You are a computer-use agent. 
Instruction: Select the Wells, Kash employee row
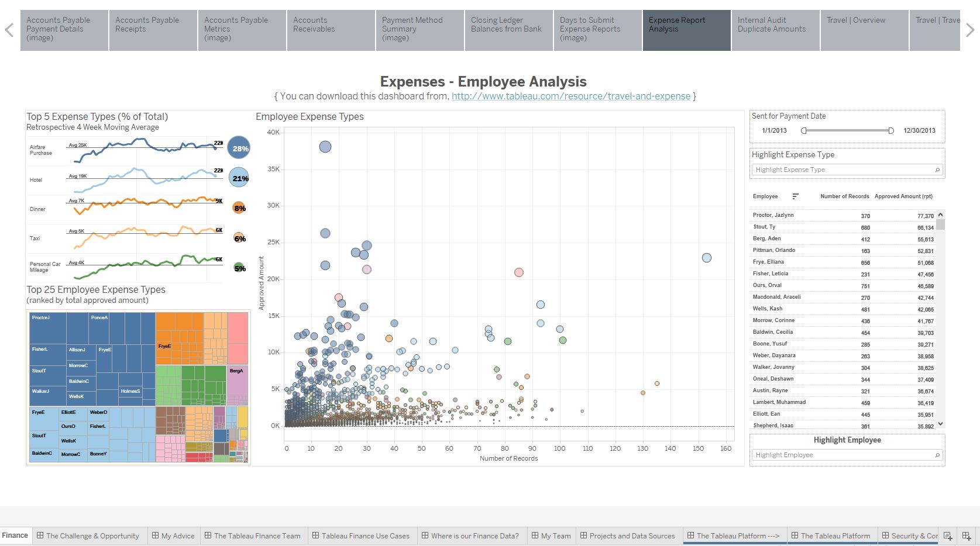coord(843,309)
